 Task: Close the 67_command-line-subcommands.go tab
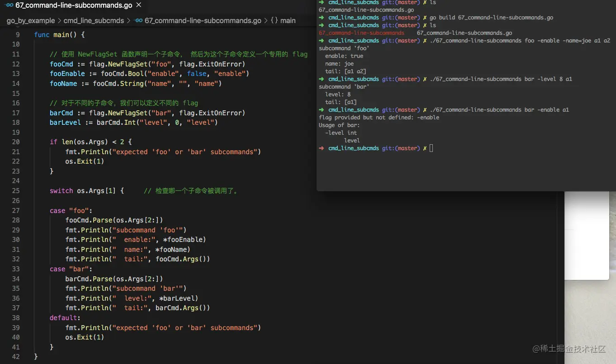tap(138, 5)
